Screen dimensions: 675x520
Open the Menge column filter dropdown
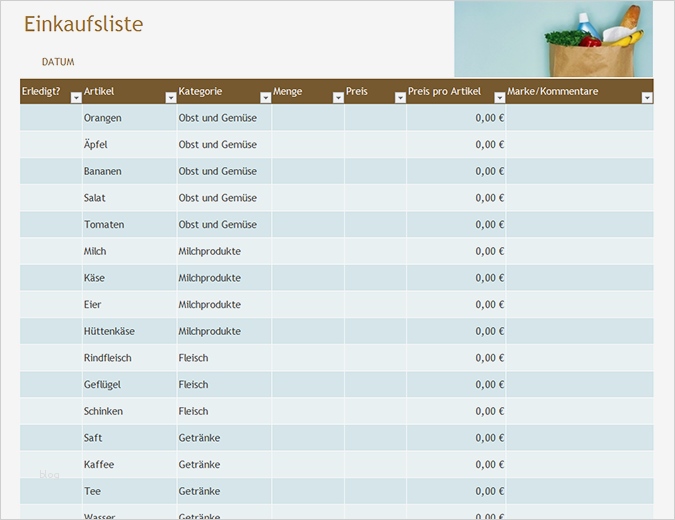tap(338, 98)
